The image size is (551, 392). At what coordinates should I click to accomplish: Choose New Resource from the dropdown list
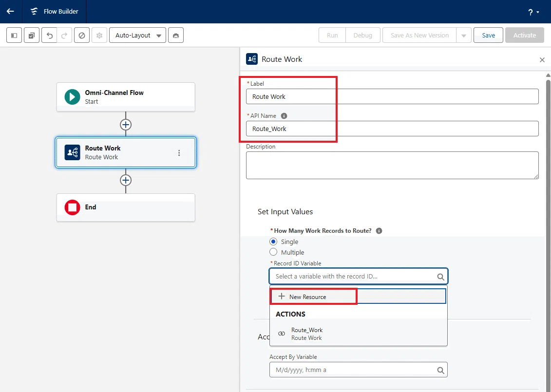click(359, 297)
